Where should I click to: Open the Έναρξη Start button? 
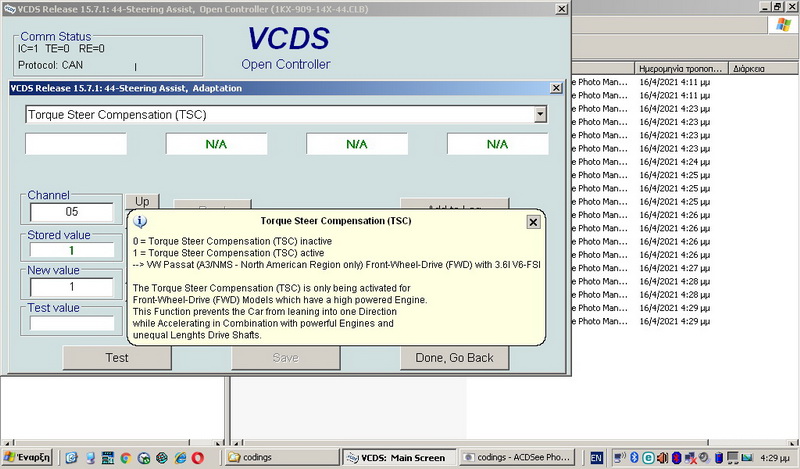click(27, 457)
